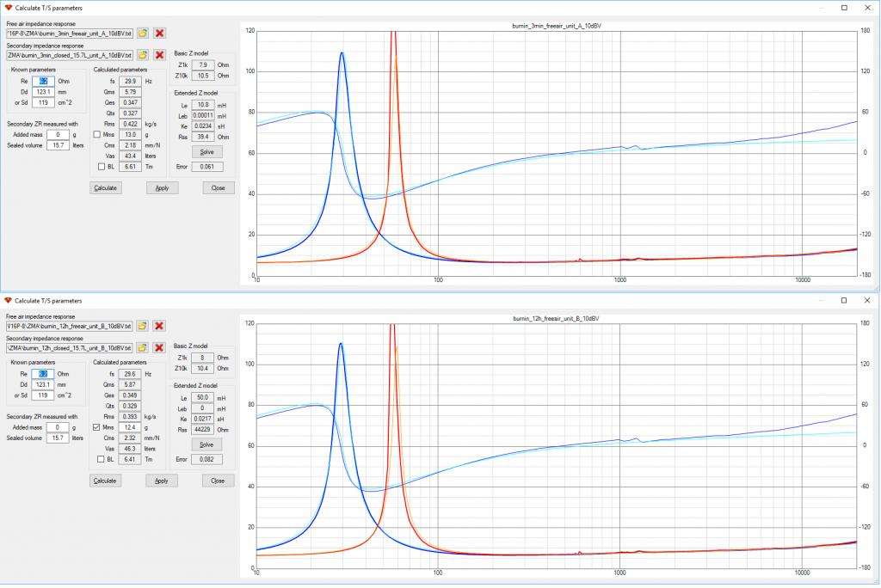Screen dimensions: 881x588
Task: Select Sealed volume field in top window
Action: [58, 145]
